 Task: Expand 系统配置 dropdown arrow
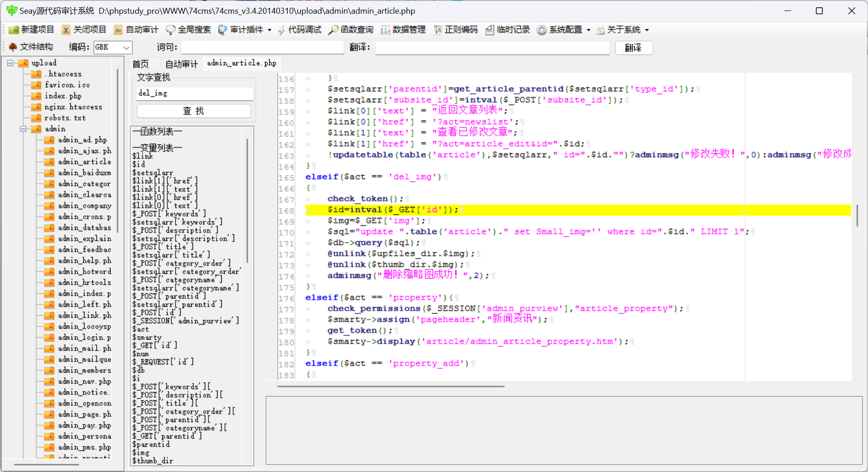588,30
